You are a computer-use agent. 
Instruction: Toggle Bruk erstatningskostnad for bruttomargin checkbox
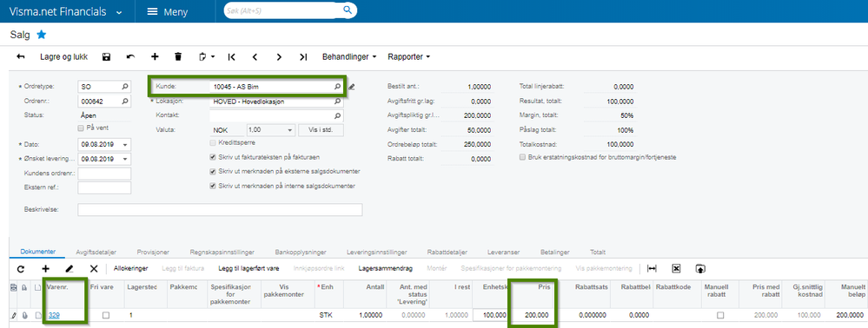[522, 157]
